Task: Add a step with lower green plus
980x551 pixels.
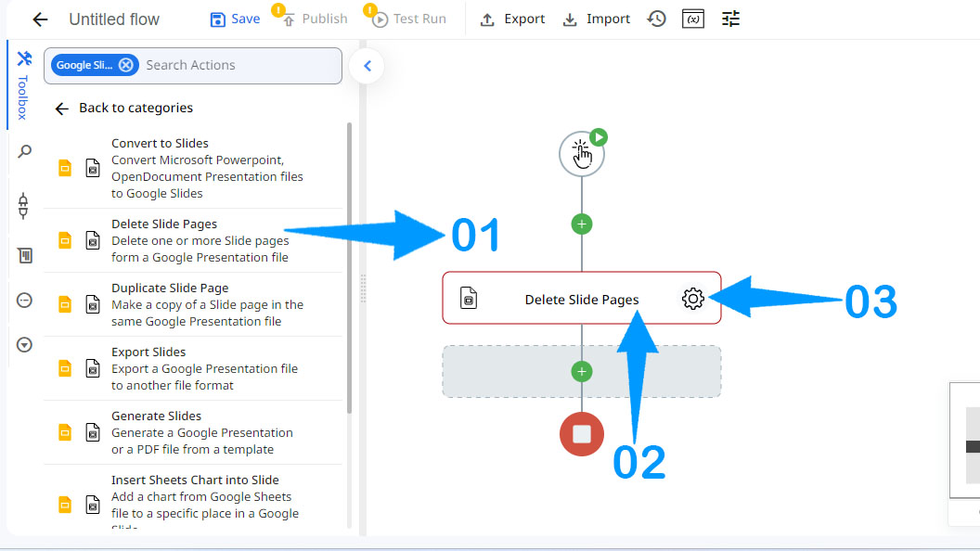Action: tap(582, 372)
